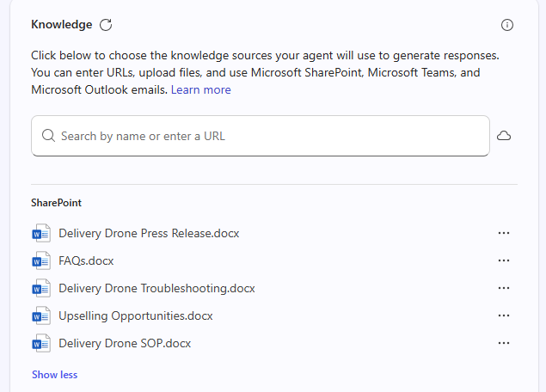
Task: Focus the Search by name or URL field
Action: click(x=267, y=136)
